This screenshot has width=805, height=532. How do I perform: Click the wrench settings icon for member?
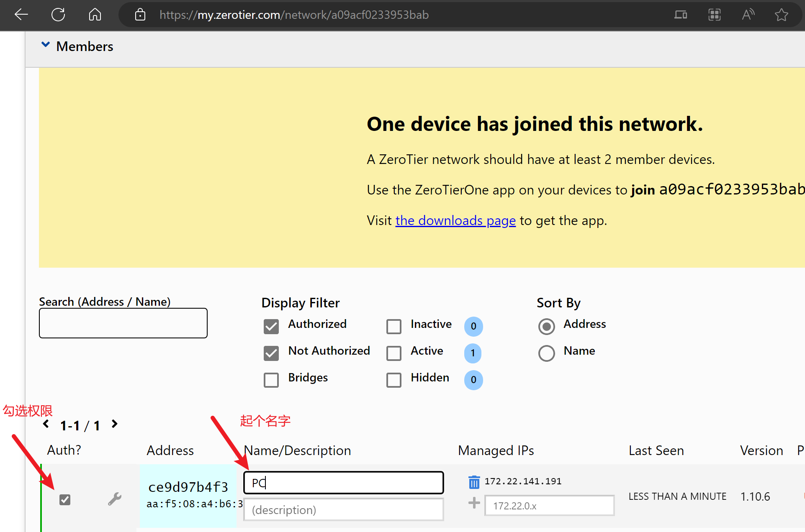tap(114, 499)
